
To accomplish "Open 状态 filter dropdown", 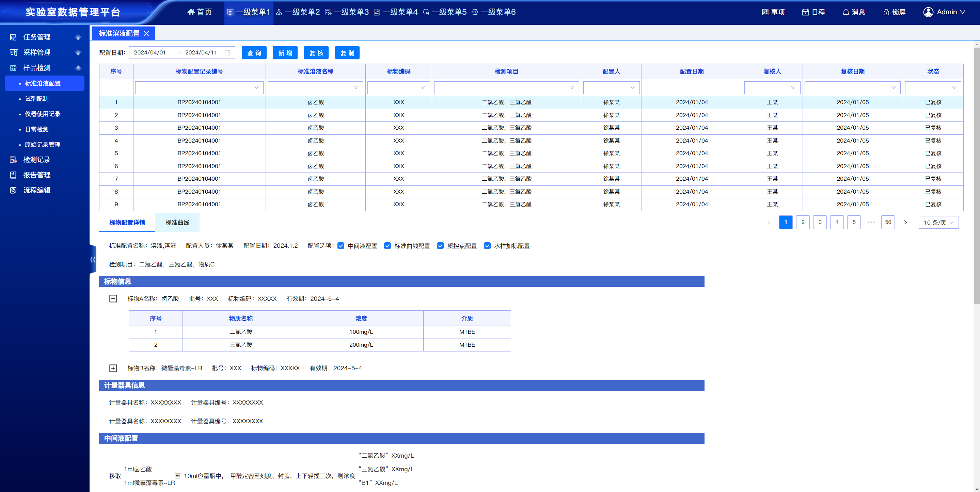I will click(933, 88).
